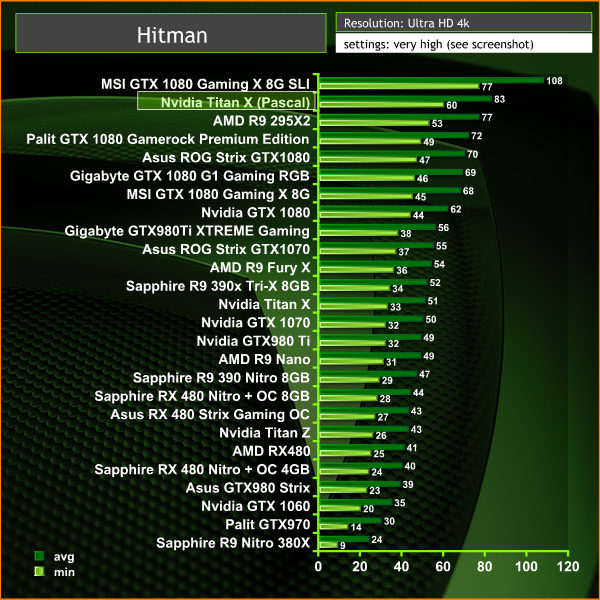Select the AMD R9 295X2 label
Screen dimensions: 600x600
tap(261, 121)
